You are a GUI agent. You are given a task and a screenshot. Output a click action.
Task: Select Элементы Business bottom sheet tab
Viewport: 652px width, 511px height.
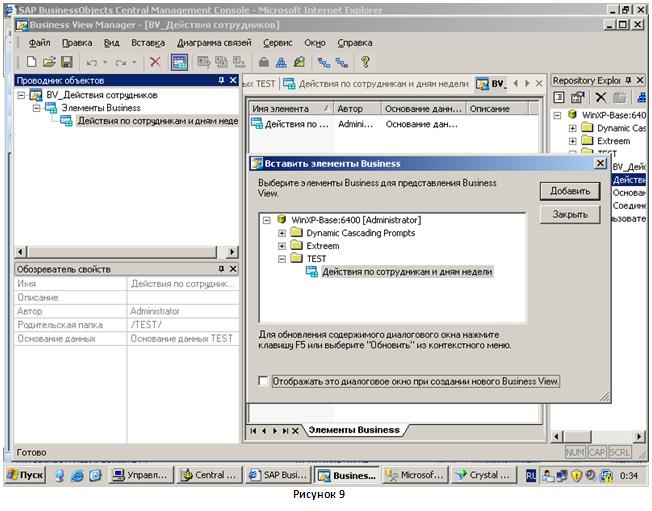[x=354, y=430]
